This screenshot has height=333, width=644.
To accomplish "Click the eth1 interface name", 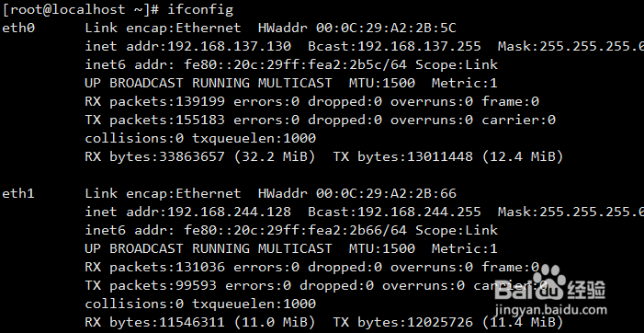I will point(18,193).
